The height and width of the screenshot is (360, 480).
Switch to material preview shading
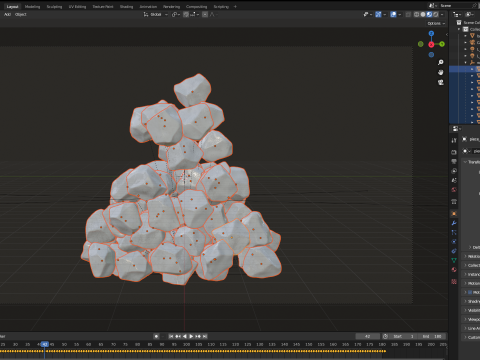pos(429,14)
